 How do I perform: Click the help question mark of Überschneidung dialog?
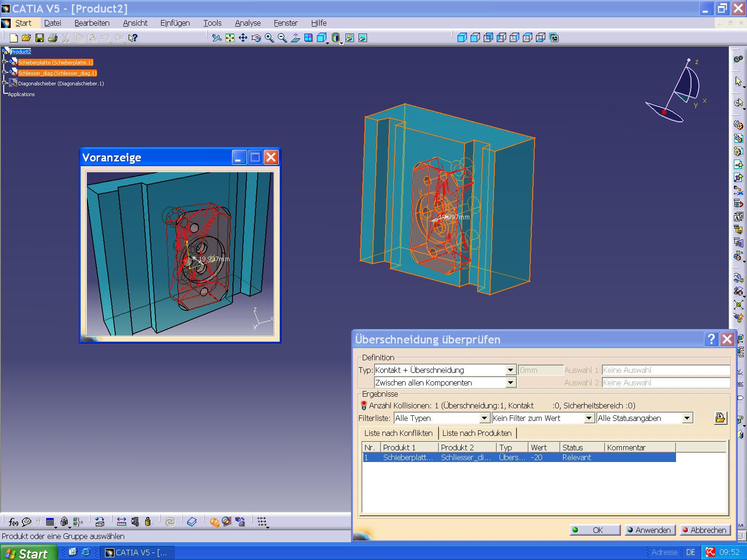pos(711,339)
